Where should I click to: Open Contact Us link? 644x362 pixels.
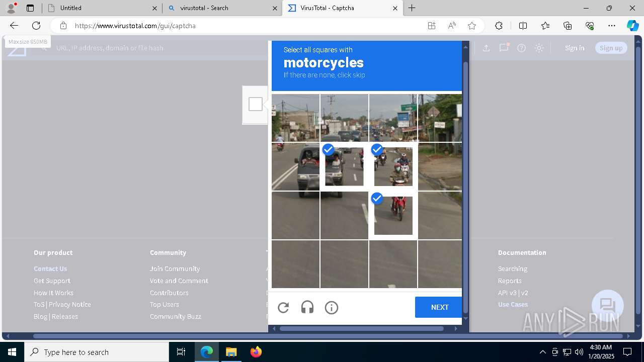pyautogui.click(x=50, y=268)
